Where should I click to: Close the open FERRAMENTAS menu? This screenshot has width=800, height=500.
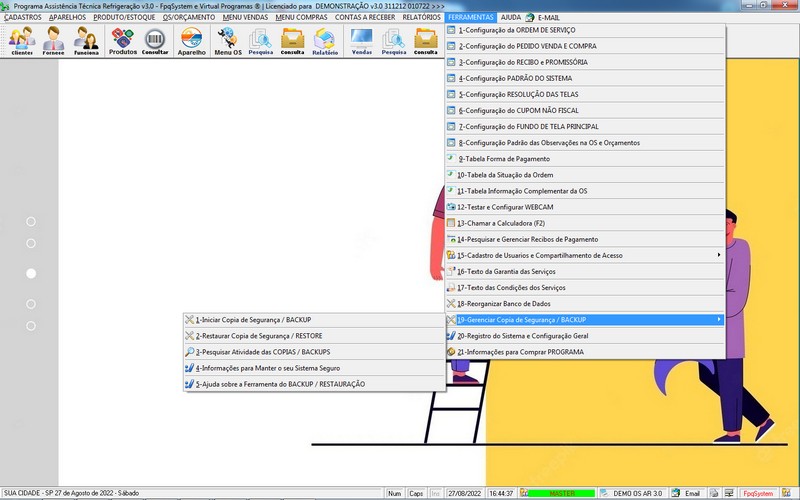(470, 17)
